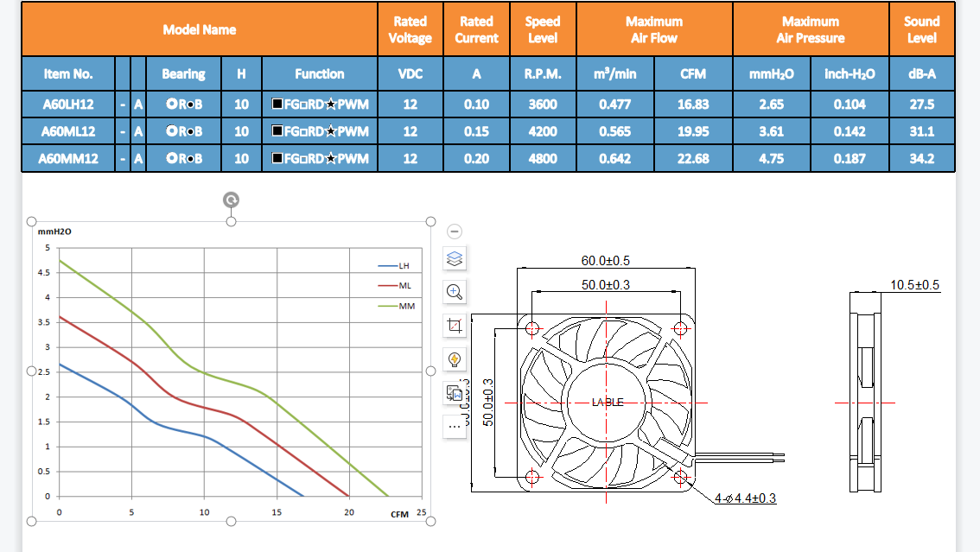Collapse the floating toolbar with the minus button
The height and width of the screenshot is (552, 980).
pyautogui.click(x=455, y=232)
